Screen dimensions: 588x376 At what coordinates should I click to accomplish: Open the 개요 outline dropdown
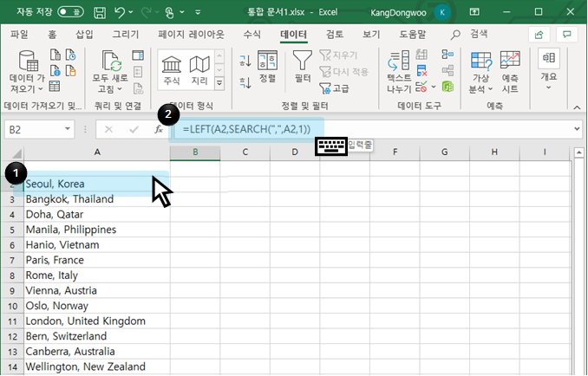click(x=549, y=69)
